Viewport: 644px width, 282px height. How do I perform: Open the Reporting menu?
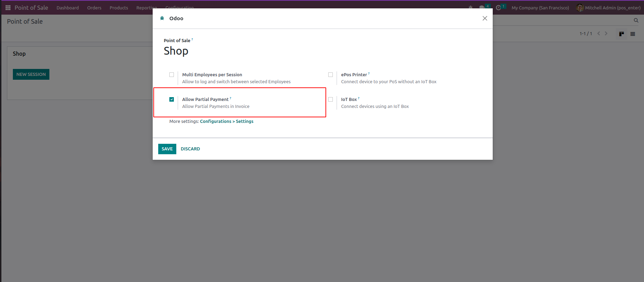(x=146, y=8)
